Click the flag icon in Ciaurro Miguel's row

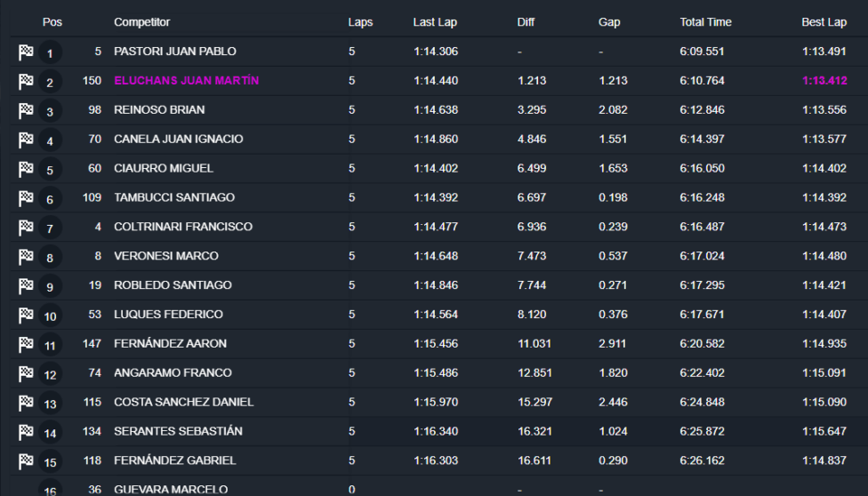coord(26,169)
